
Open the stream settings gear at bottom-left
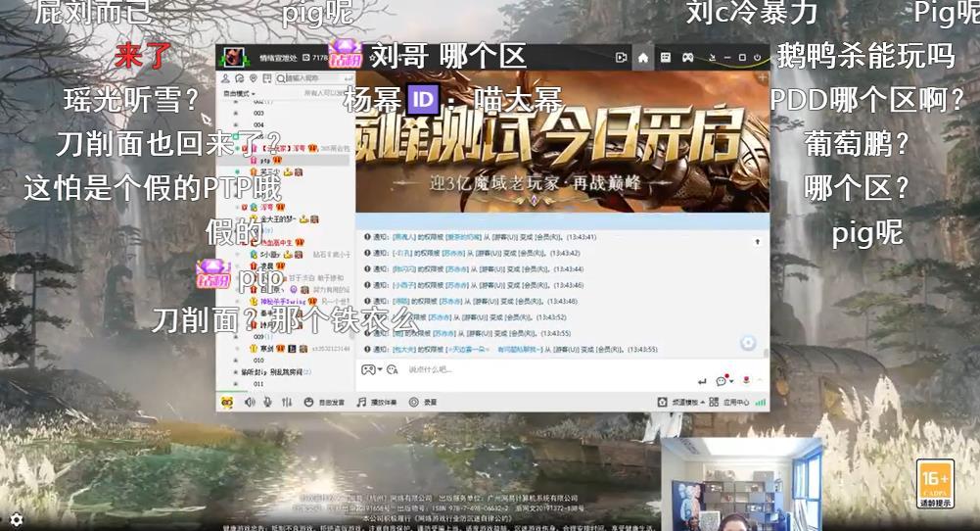click(x=17, y=520)
